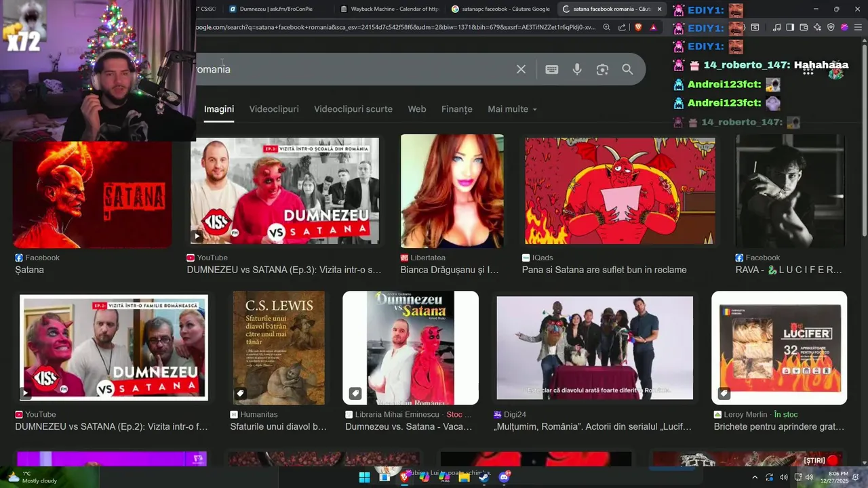Open Bianca Drăgușanu Libertatea link
The image size is (868, 488).
pyautogui.click(x=450, y=270)
